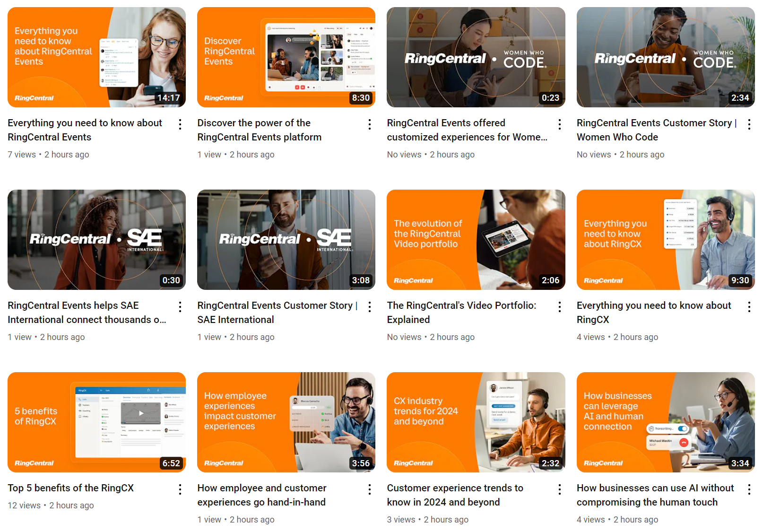
Task: Open title 'Top 5 benefits of the RingCX'
Action: pos(71,488)
